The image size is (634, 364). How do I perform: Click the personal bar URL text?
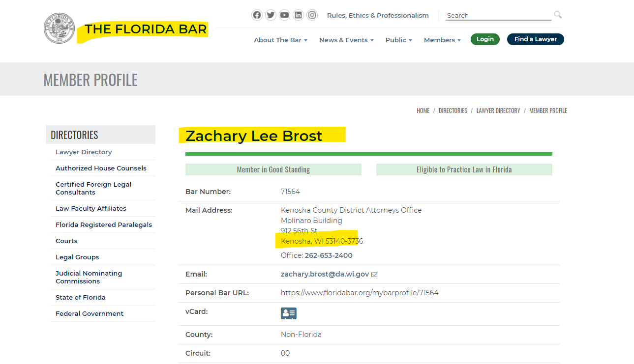(x=360, y=293)
